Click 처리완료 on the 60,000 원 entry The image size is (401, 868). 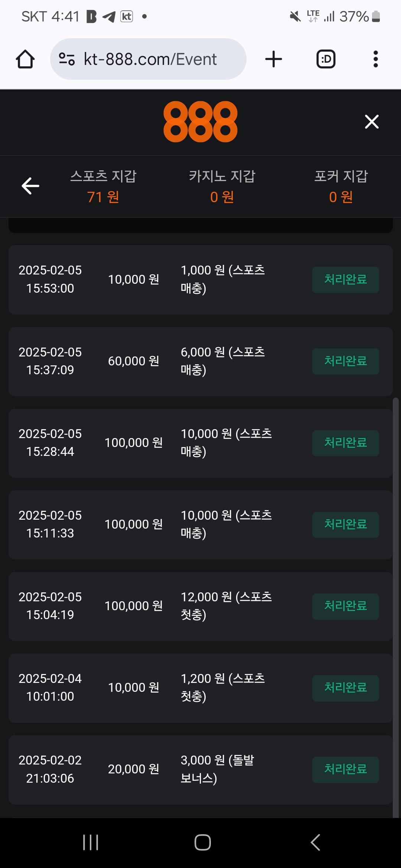click(346, 361)
